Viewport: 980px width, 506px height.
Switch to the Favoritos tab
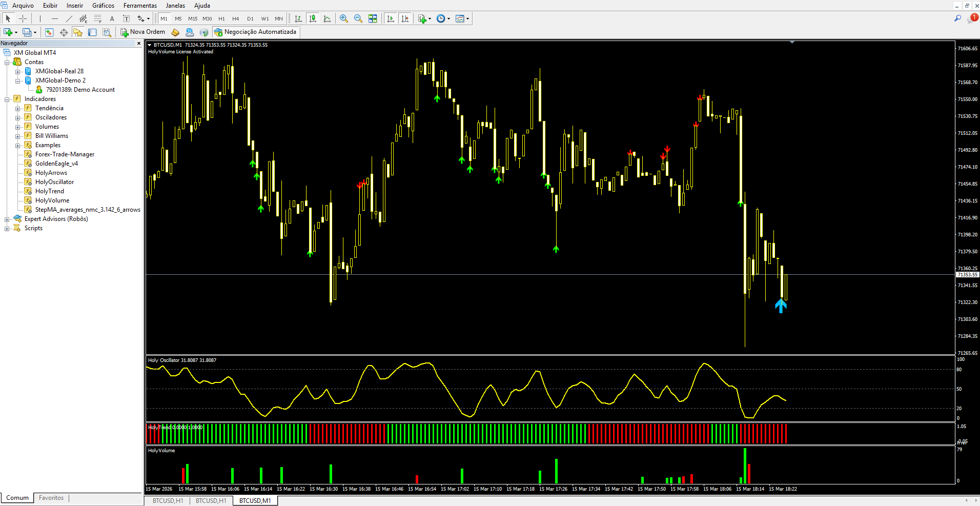(x=51, y=498)
